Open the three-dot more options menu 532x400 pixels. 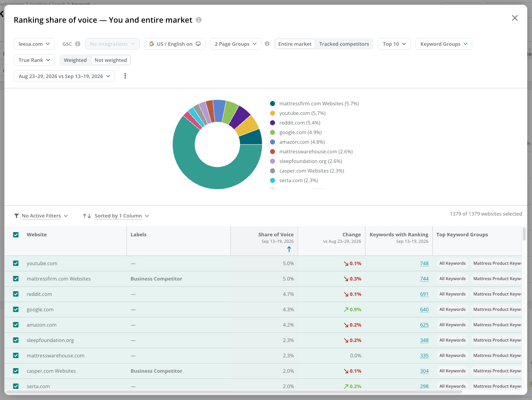pyautogui.click(x=125, y=76)
